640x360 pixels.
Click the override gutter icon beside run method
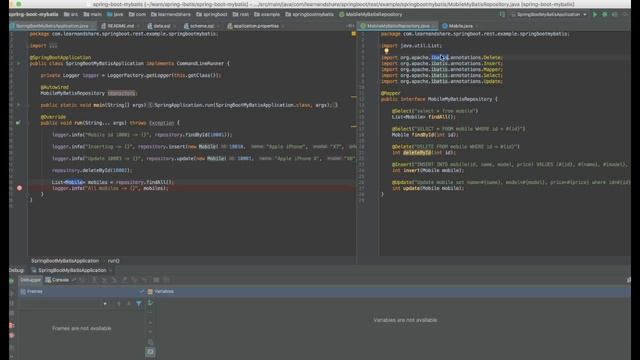[18, 122]
